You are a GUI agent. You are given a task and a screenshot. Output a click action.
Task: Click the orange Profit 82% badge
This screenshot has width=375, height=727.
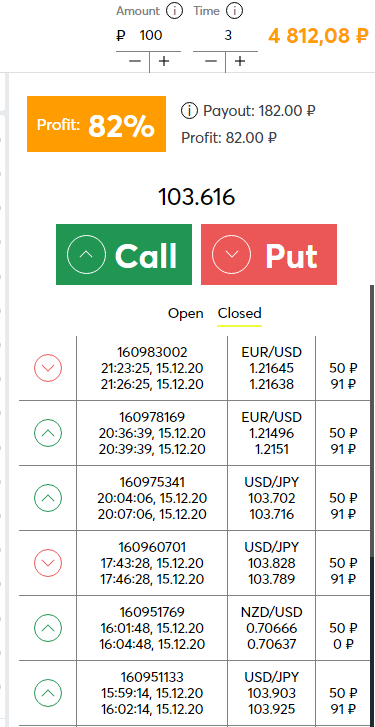(96, 124)
